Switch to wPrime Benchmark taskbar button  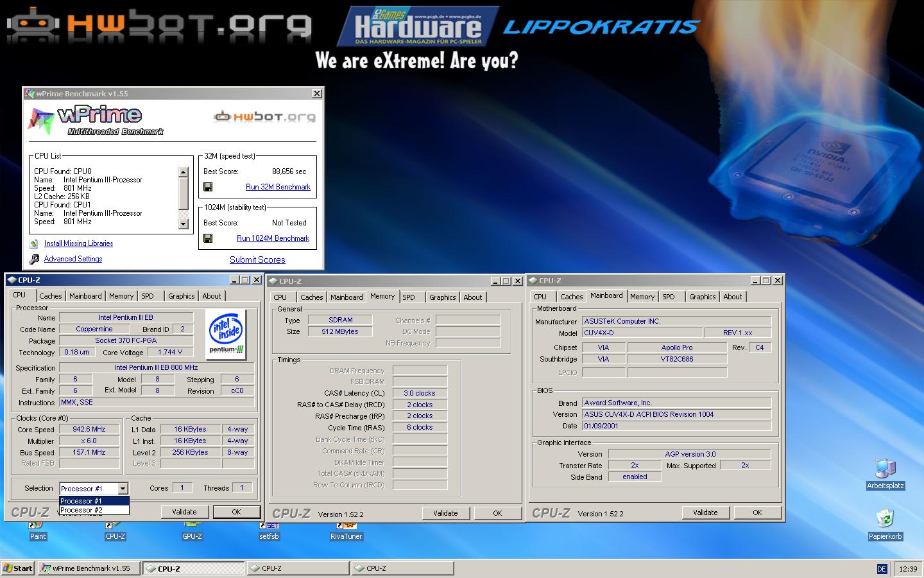89,568
